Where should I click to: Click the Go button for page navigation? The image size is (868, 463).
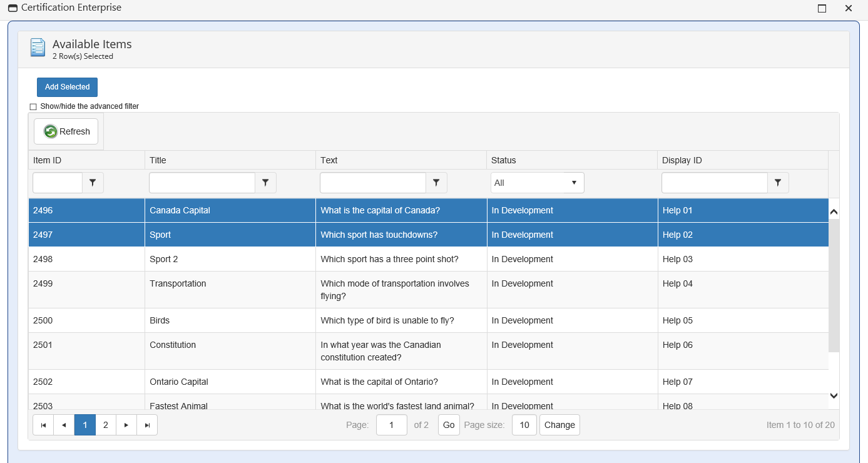point(449,425)
